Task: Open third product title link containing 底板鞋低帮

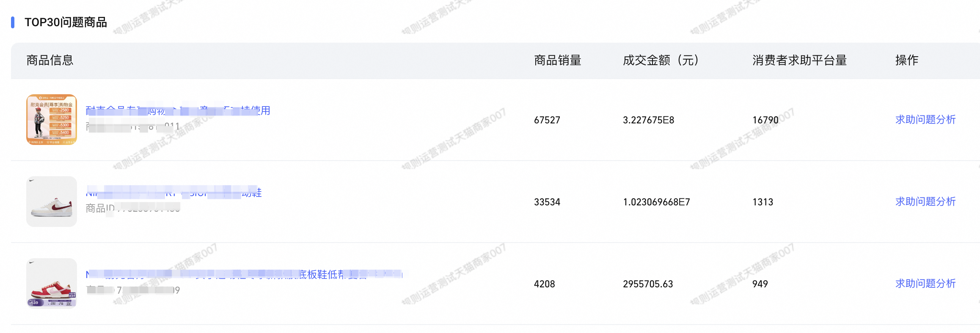Action: pos(244,275)
